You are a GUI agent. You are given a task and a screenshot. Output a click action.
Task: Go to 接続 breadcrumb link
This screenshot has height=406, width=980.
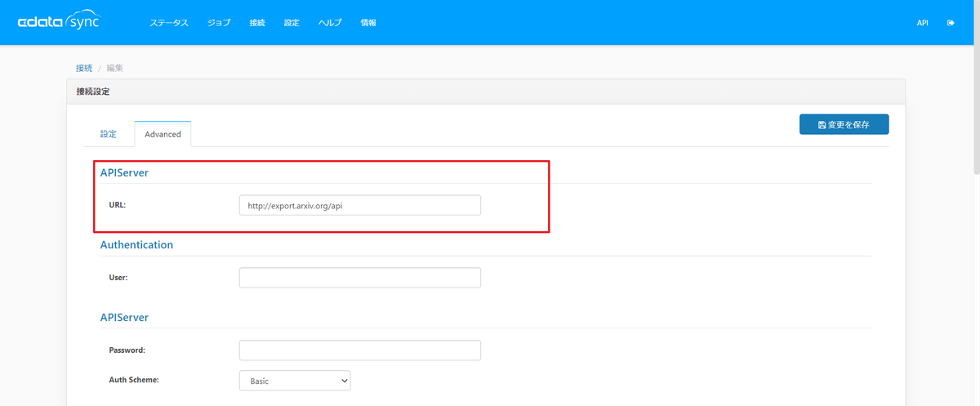pyautogui.click(x=84, y=68)
